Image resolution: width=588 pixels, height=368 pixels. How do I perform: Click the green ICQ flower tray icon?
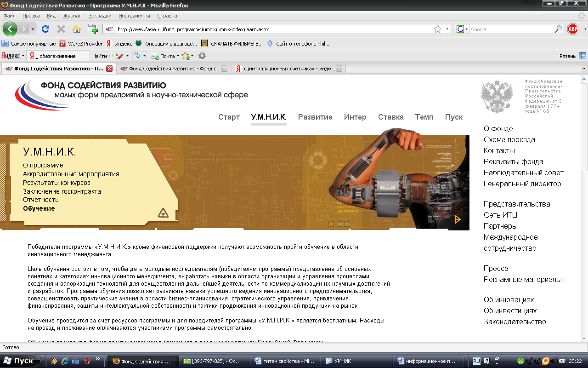(x=520, y=361)
